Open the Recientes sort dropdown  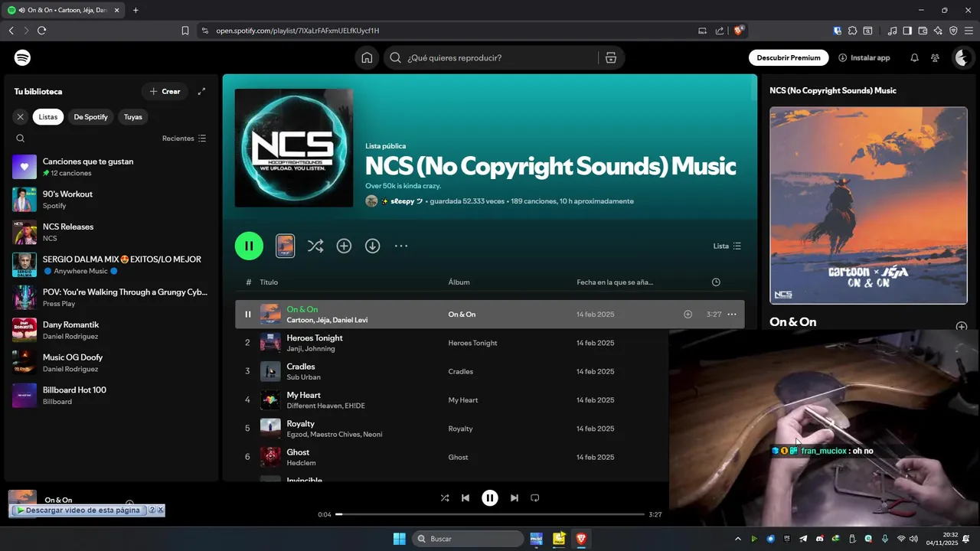(x=184, y=139)
